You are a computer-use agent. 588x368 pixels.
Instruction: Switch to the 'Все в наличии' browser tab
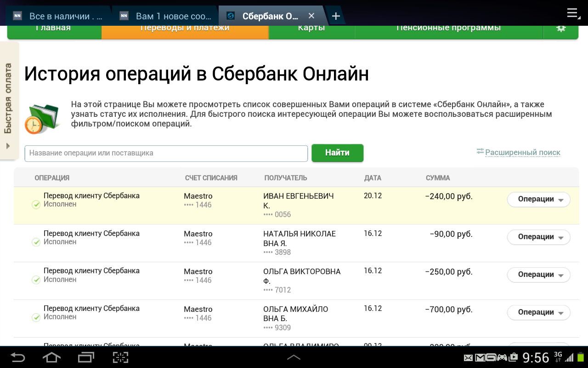tap(58, 16)
